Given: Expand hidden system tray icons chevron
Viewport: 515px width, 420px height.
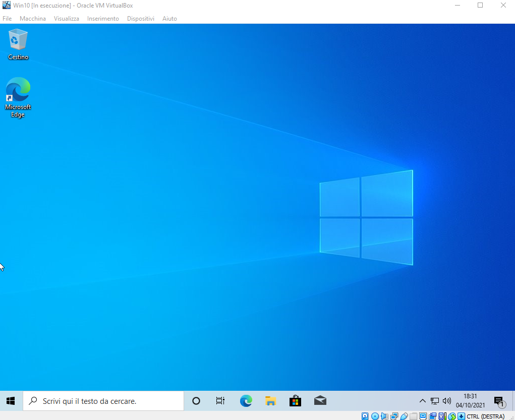Looking at the screenshot, I should tap(423, 401).
